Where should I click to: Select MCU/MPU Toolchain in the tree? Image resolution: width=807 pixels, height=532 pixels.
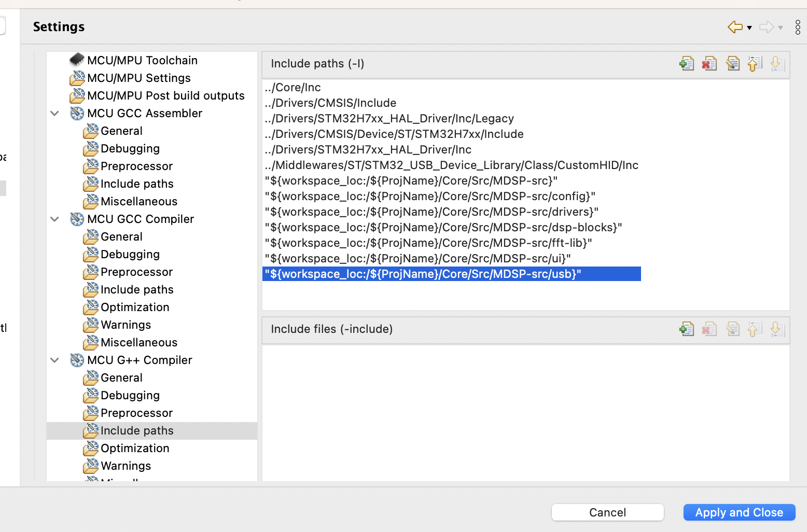tap(143, 60)
